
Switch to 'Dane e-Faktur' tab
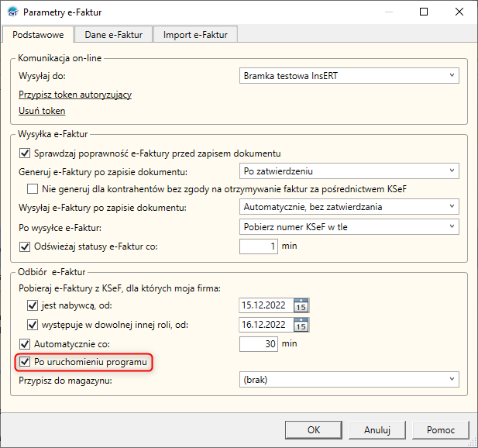point(113,34)
